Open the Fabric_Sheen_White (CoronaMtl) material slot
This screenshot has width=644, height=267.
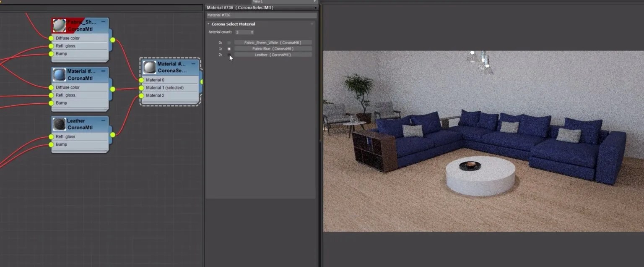coord(273,42)
